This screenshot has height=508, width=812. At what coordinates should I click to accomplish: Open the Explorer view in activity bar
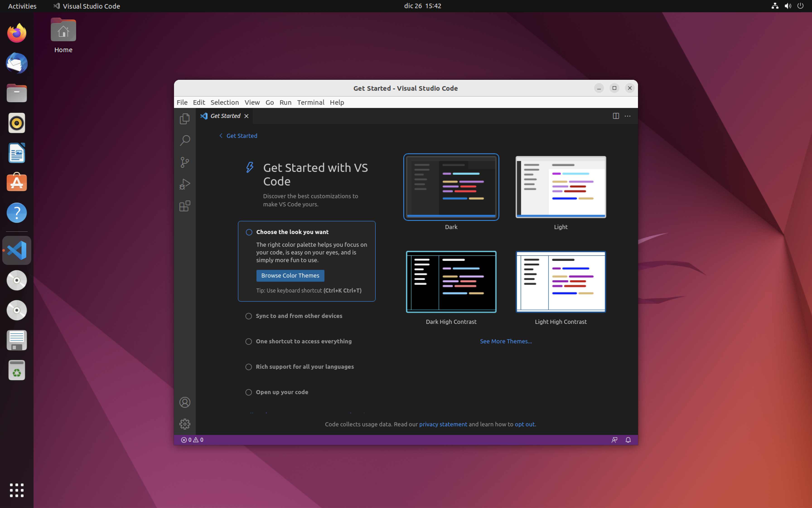click(185, 119)
